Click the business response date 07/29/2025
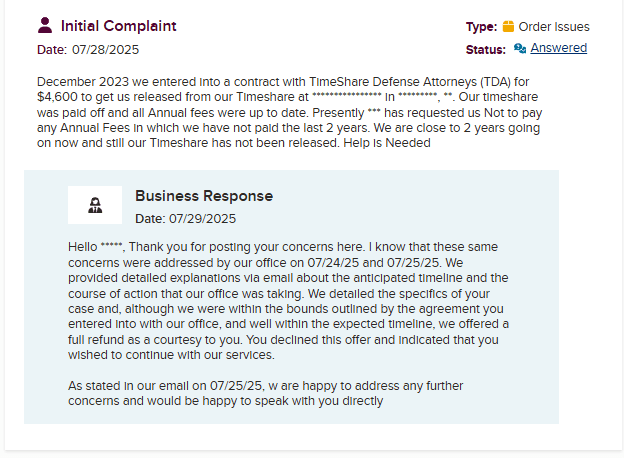This screenshot has width=624, height=458. pos(204,218)
